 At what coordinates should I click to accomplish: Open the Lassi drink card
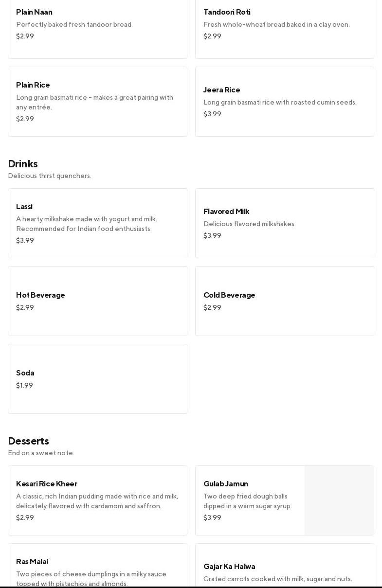pos(97,223)
